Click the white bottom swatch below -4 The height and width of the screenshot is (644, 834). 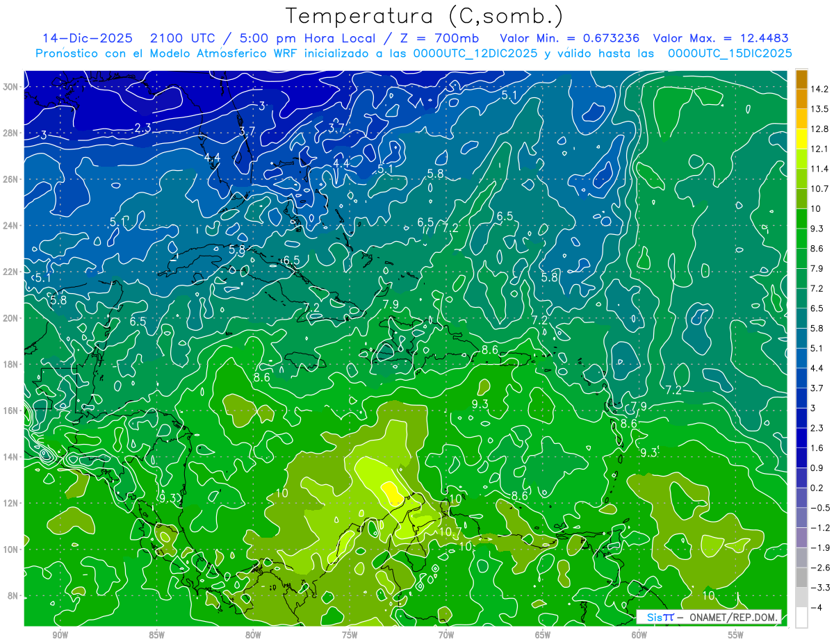pos(801,617)
